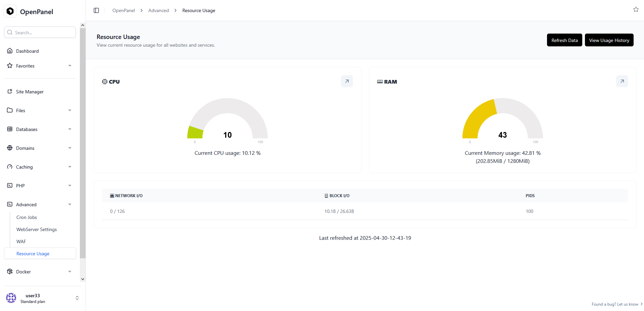This screenshot has height=311, width=644.
Task: Click the Block I/O icon
Action: (326, 196)
